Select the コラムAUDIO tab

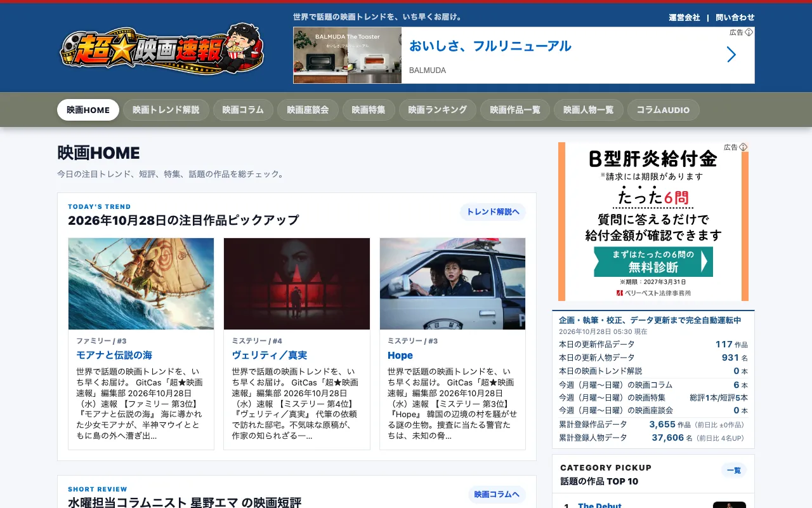pyautogui.click(x=664, y=110)
